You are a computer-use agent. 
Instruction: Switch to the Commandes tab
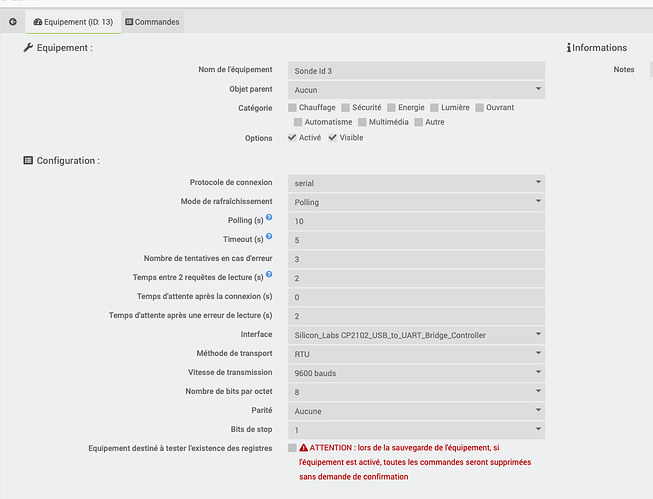150,21
